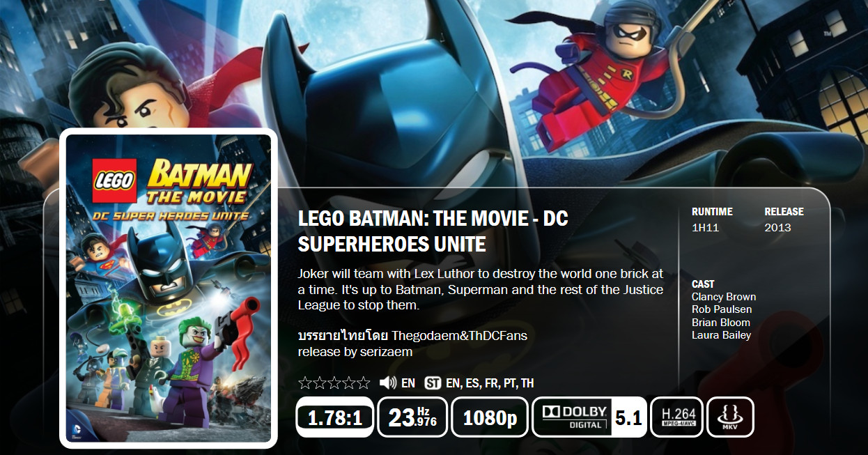868x455 pixels.
Task: Click the ST subtitles icon
Action: click(x=433, y=383)
